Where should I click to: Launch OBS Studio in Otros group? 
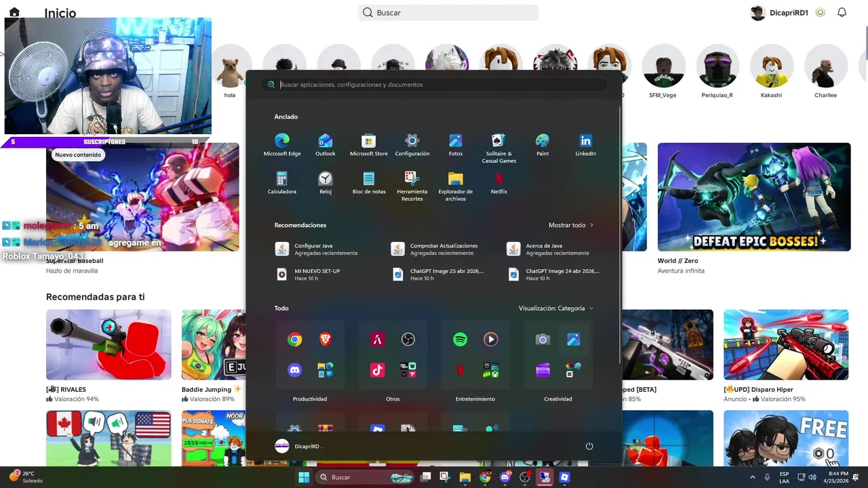(x=408, y=340)
